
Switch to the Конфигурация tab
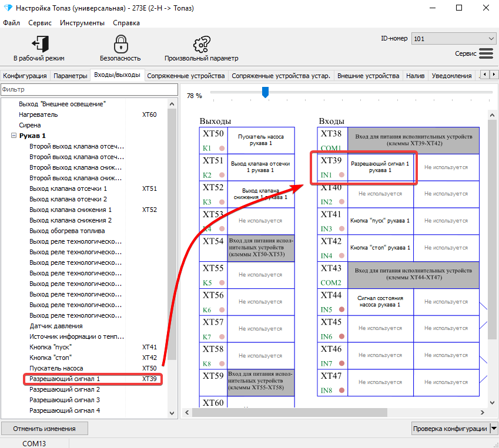[x=25, y=76]
